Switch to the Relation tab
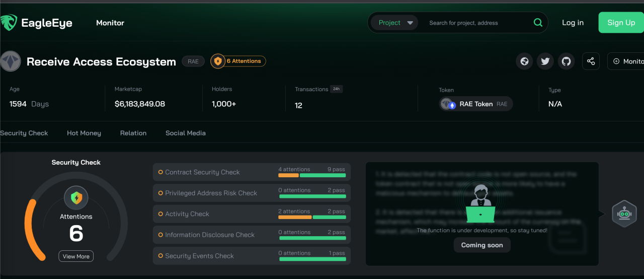The width and height of the screenshot is (644, 279). tap(133, 133)
